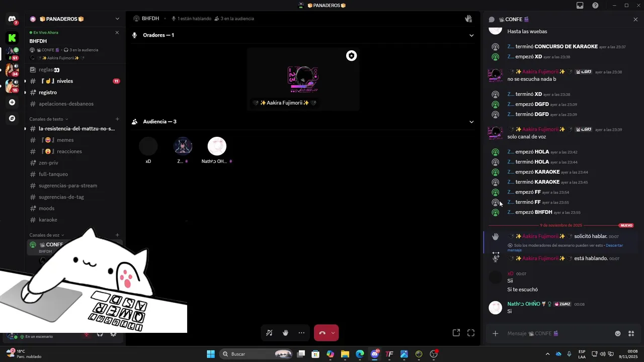Viewport: 644px width, 362px height.
Task: Open the disconnect options dropdown arrow
Action: [333, 333]
